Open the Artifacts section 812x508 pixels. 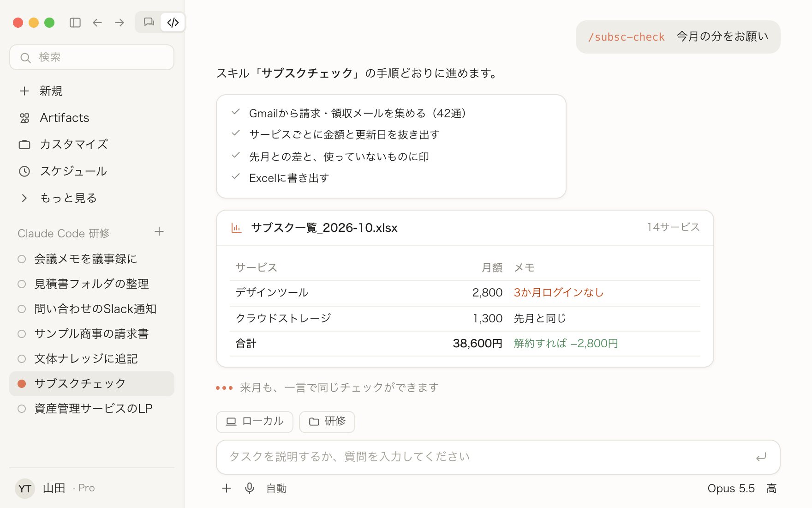(x=92, y=118)
